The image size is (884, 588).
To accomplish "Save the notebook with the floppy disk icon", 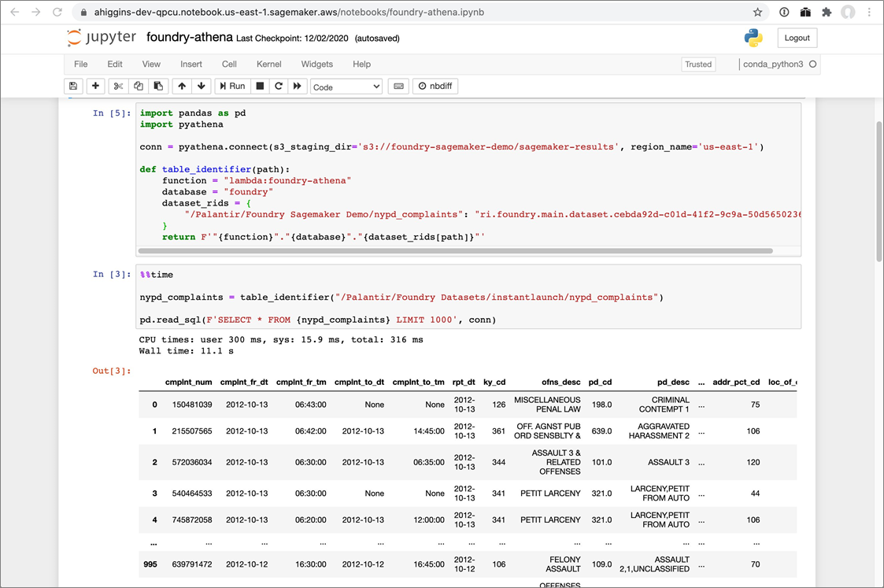I will (x=73, y=87).
